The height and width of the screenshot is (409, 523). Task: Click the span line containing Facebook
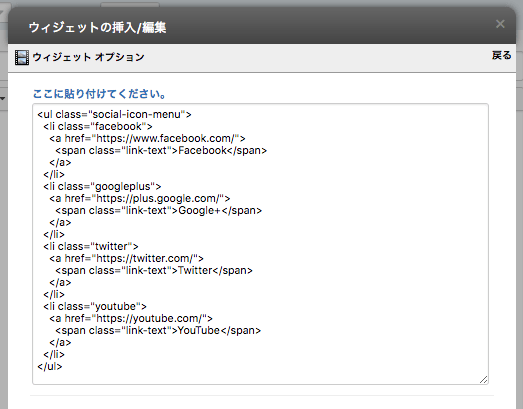pos(161,150)
